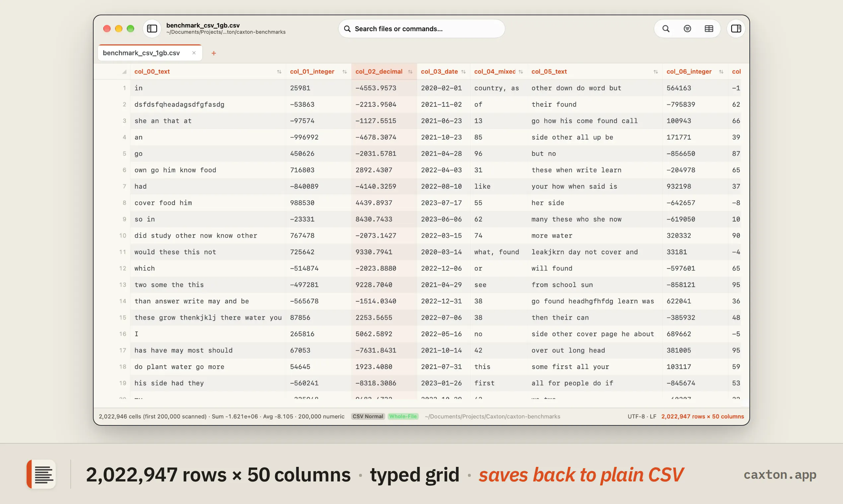Image resolution: width=843 pixels, height=504 pixels.
Task: Select row number 10
Action: click(x=122, y=236)
